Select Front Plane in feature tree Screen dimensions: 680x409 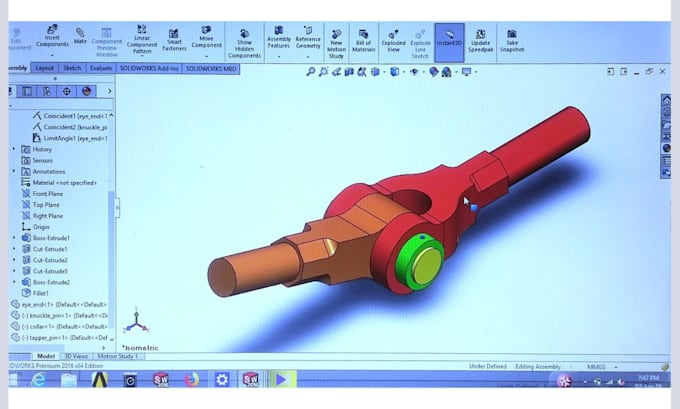[42, 193]
